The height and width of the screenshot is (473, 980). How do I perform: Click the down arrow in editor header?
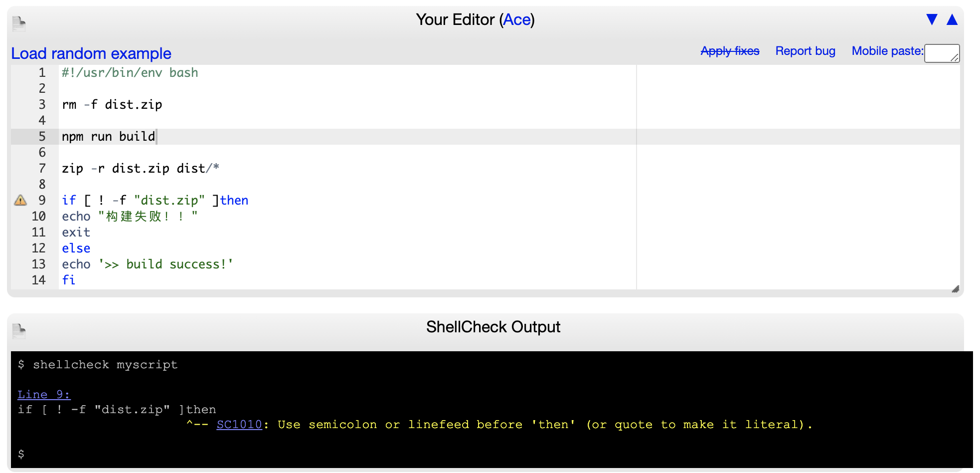pyautogui.click(x=932, y=19)
